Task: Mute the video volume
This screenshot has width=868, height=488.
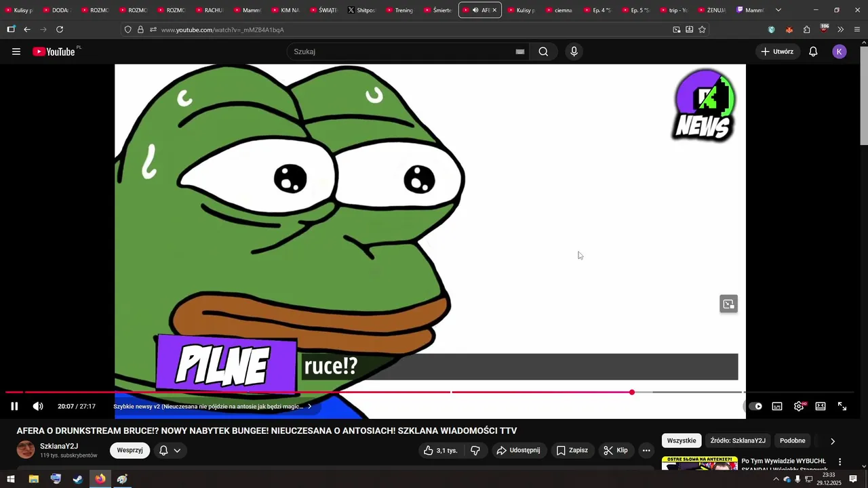Action: click(x=38, y=406)
